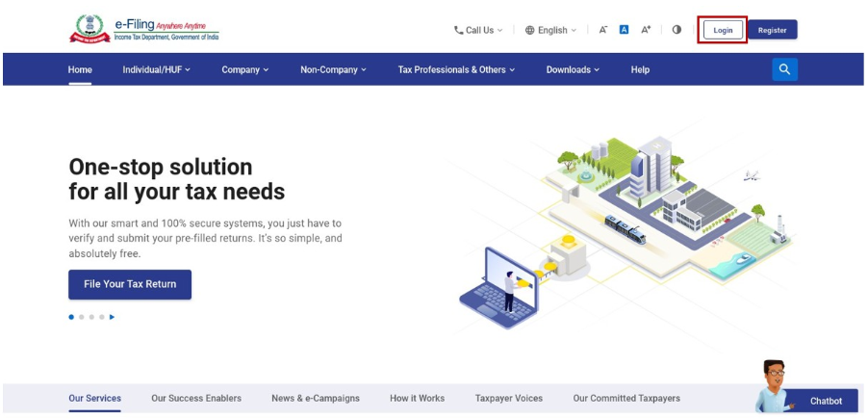Click the blue search magnifier icon
868x419 pixels.
[784, 69]
